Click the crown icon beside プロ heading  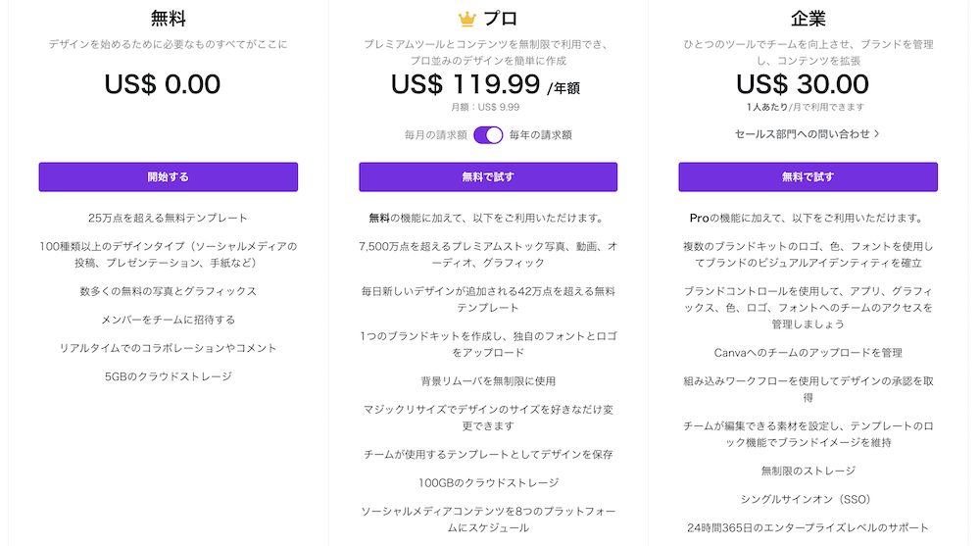(x=466, y=19)
